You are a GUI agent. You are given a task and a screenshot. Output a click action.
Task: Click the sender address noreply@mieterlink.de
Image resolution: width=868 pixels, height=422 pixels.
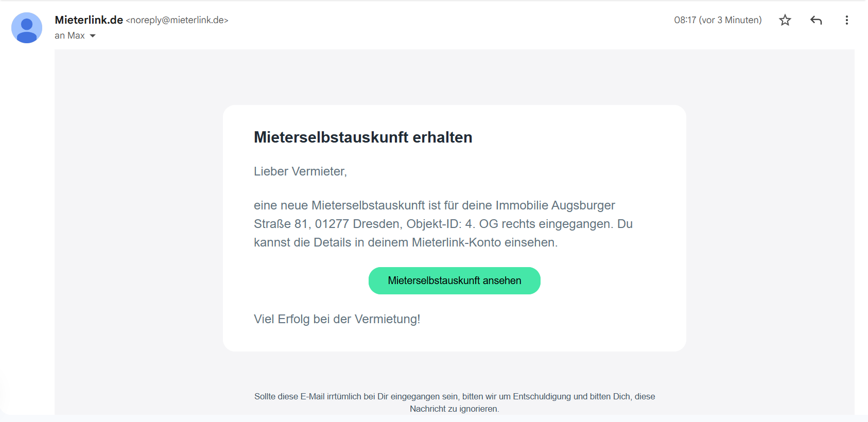(177, 20)
